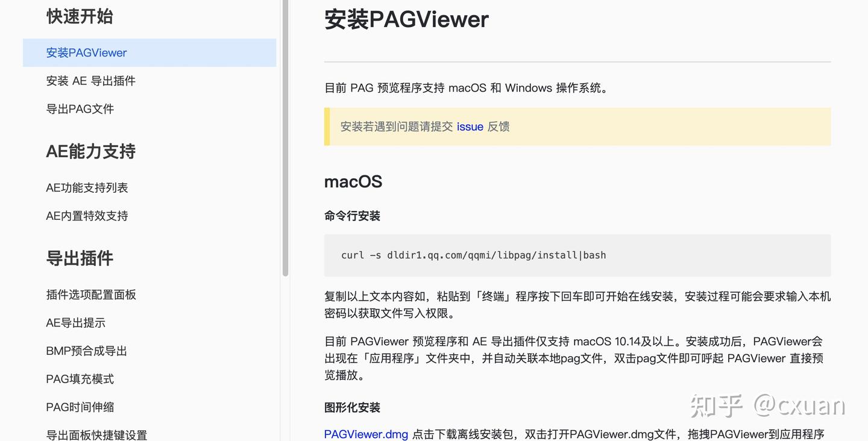Open the 安装PAGViewer sidebar entry

tap(86, 52)
